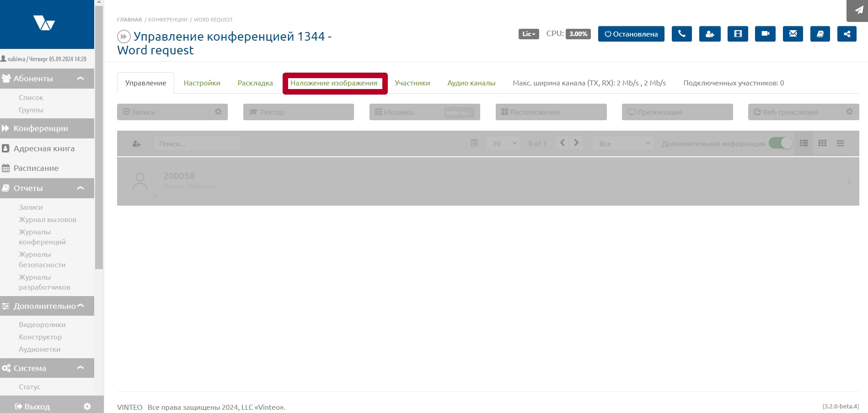Image resolution: width=868 pixels, height=413 pixels.
Task: Open Журнал вызовов report
Action: 48,219
